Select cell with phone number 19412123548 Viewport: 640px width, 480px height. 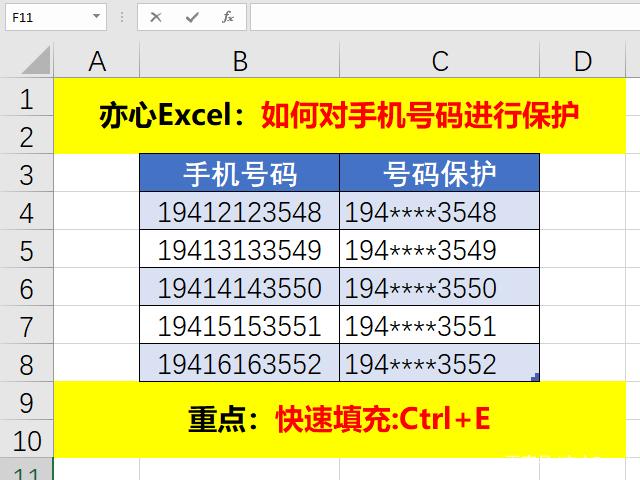(x=240, y=212)
